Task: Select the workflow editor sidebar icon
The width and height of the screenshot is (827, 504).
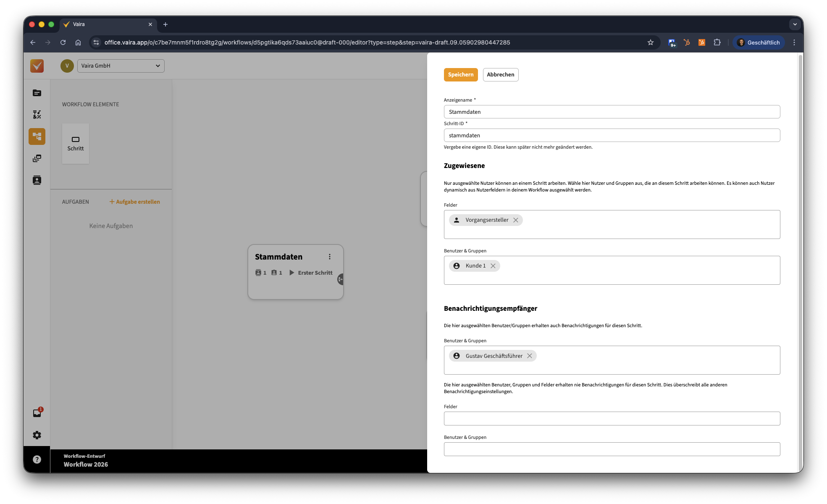Action: click(37, 136)
